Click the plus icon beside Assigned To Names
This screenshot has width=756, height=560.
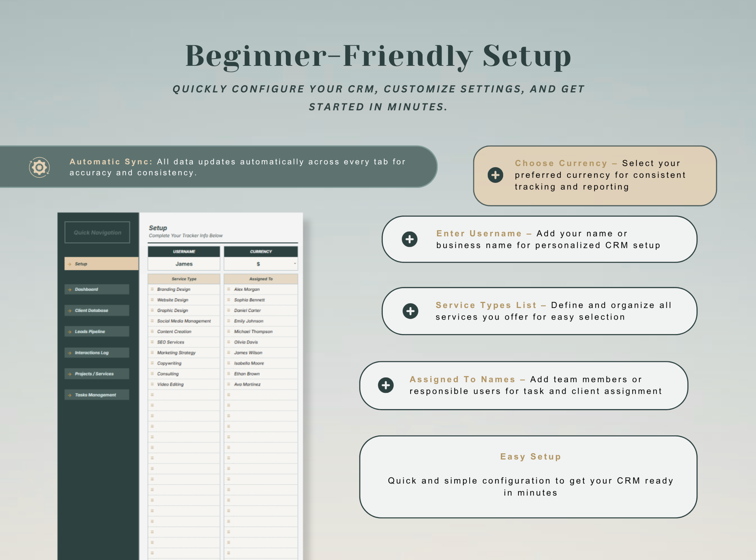[x=386, y=385]
